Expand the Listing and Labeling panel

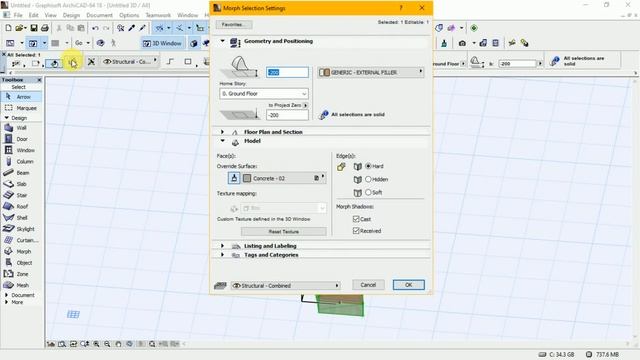tap(222, 246)
